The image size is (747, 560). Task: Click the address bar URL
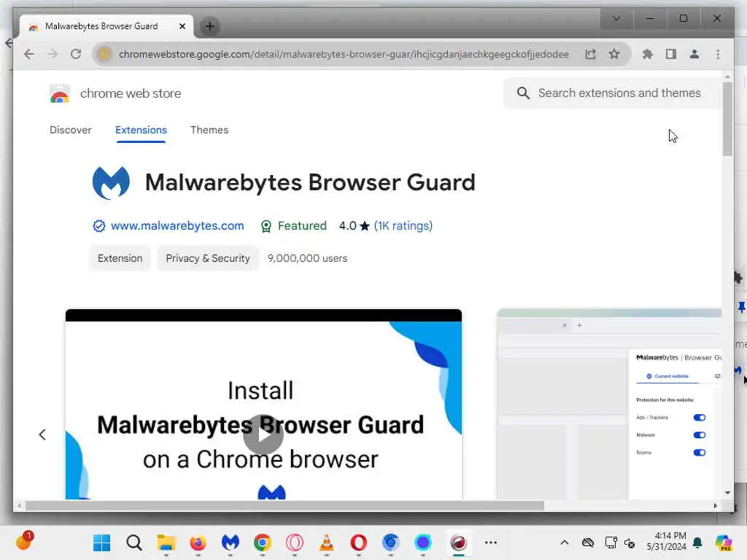coord(344,54)
